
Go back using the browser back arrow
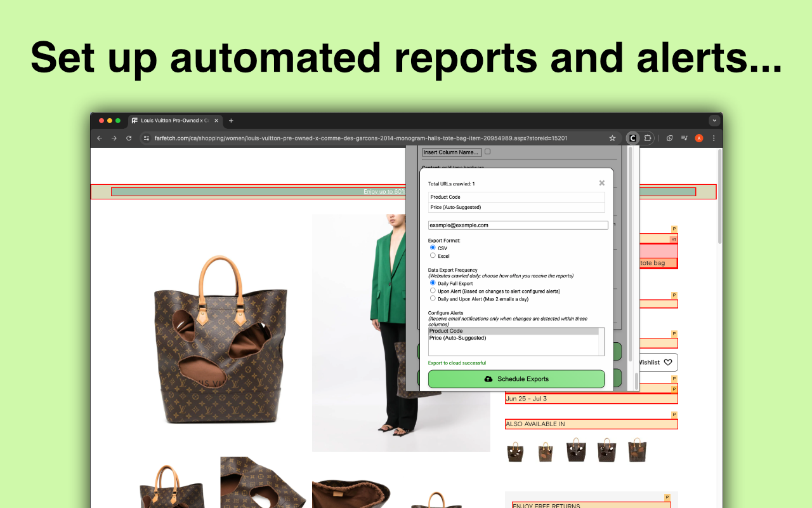click(100, 138)
